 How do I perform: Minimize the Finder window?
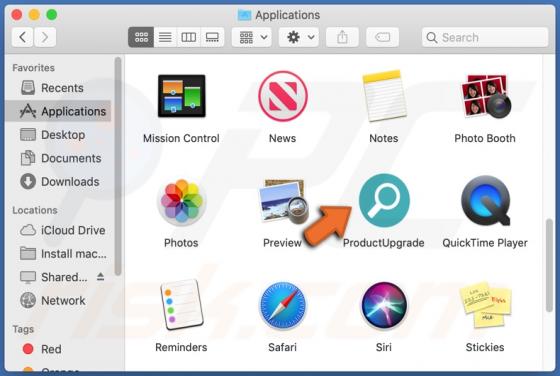(x=34, y=15)
